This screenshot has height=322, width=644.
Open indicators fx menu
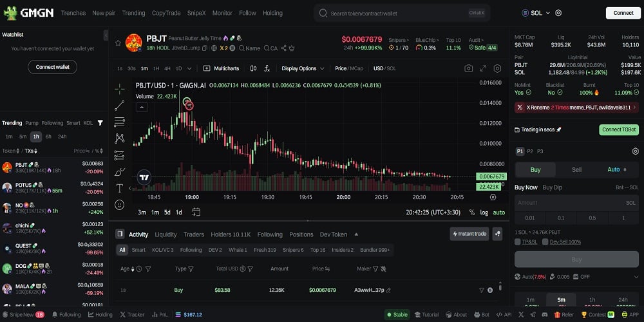pyautogui.click(x=267, y=68)
